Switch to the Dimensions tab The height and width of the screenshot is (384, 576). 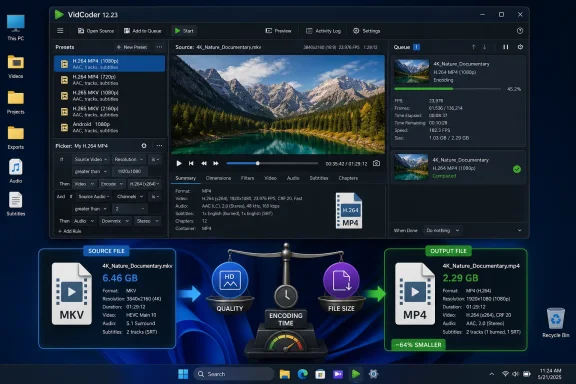218,178
